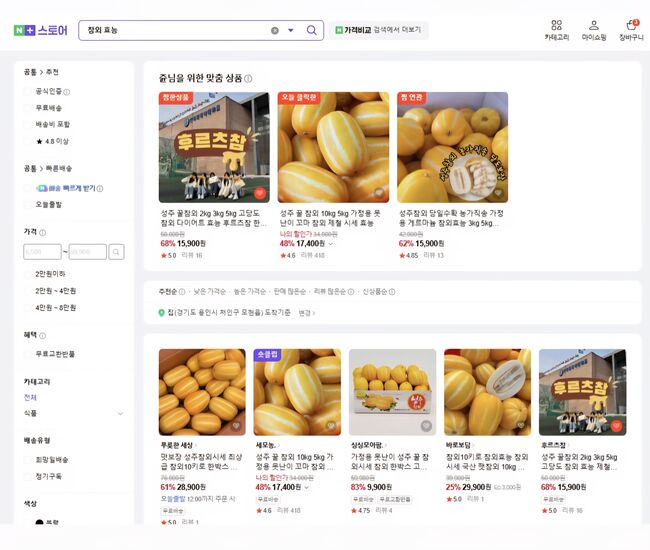This screenshot has width=650, height=550.
Task: Sort results by 리뷰 많은순
Action: (333, 291)
